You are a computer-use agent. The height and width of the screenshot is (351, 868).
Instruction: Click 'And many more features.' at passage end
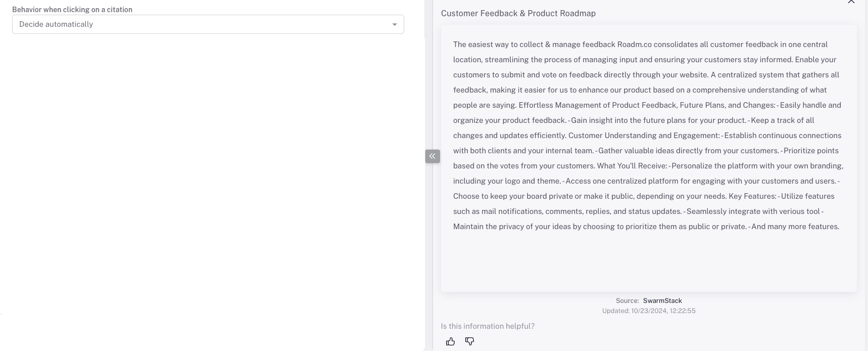pyautogui.click(x=795, y=227)
